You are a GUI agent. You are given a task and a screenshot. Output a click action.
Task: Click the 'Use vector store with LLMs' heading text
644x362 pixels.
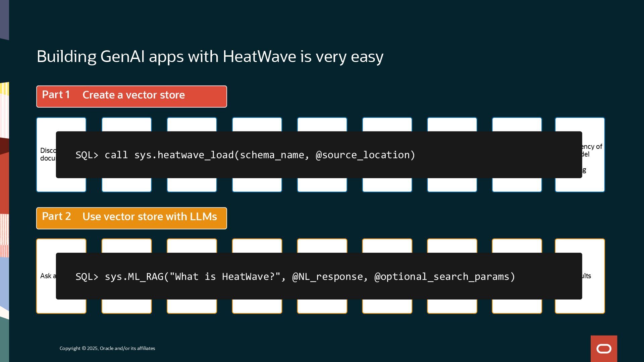tap(150, 217)
